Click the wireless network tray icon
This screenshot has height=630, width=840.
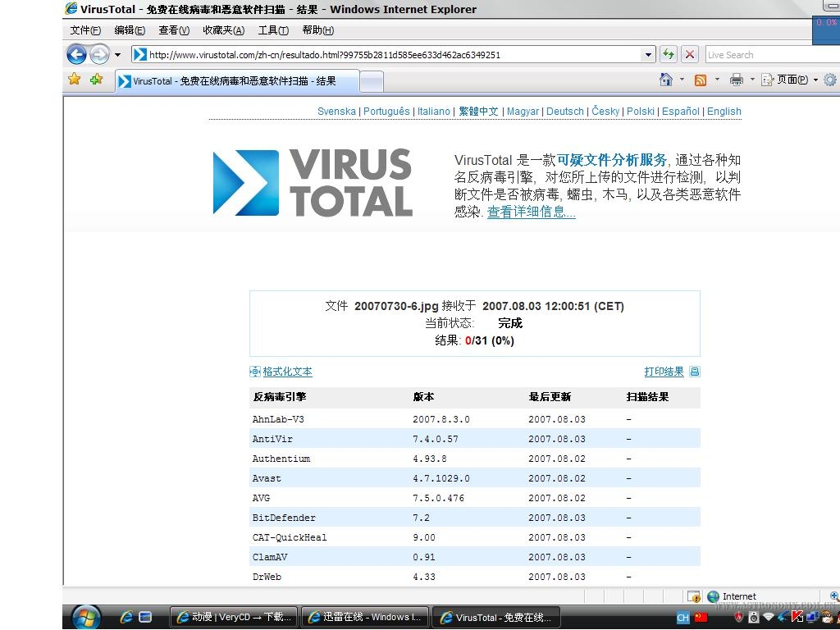(x=769, y=618)
